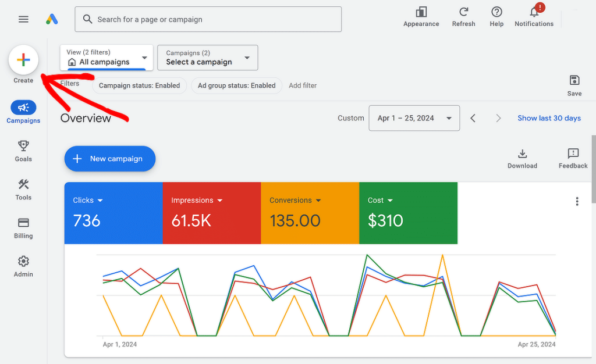Open Admin settings from the sidebar

click(23, 262)
